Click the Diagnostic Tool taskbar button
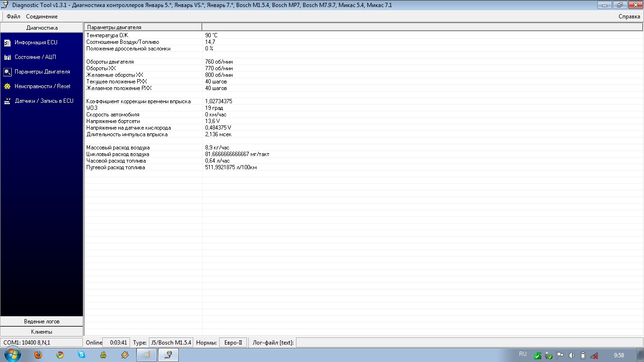The height and width of the screenshot is (362, 644). (x=168, y=355)
